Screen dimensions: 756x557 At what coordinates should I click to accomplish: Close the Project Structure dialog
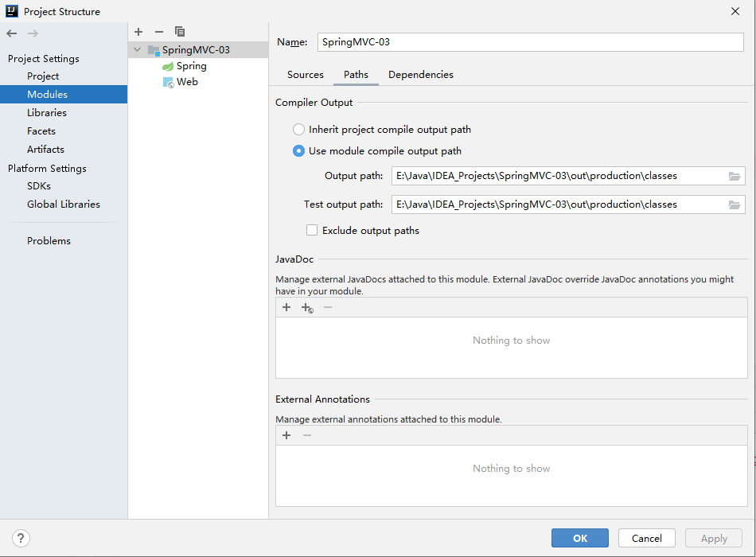point(735,11)
